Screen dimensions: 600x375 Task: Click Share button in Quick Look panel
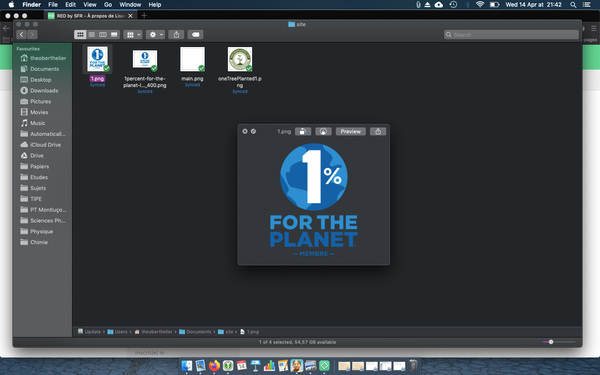click(378, 131)
